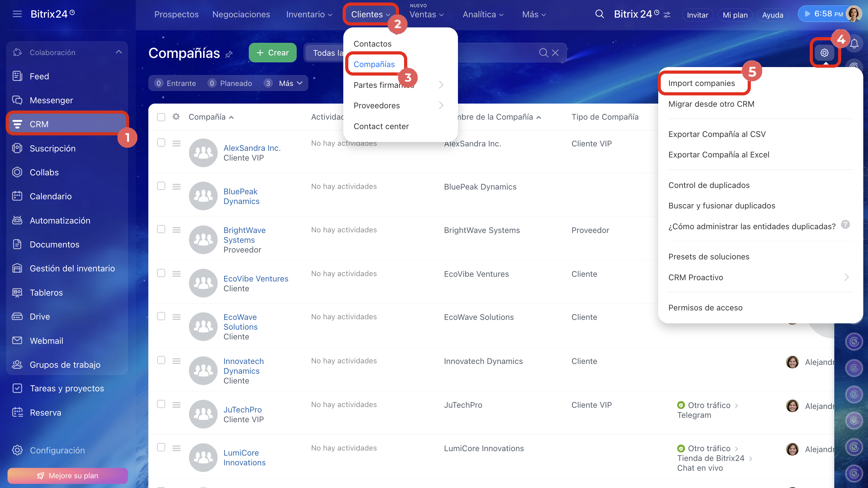Clear the filter with the X icon
The image size is (868, 488).
point(555,53)
